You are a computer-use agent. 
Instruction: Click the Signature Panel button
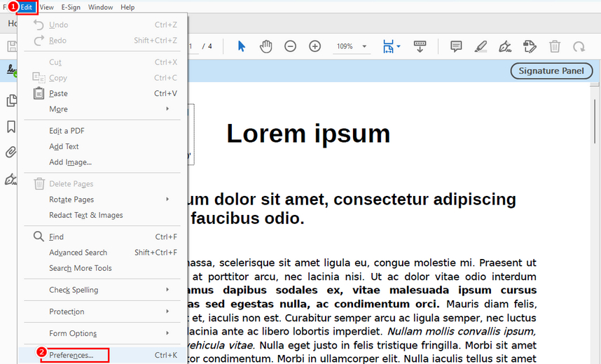pos(551,71)
